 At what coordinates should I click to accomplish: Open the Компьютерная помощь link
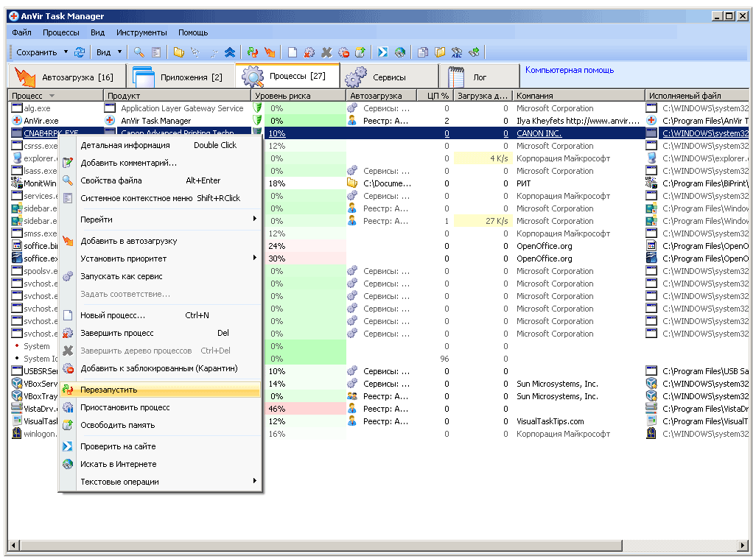570,71
